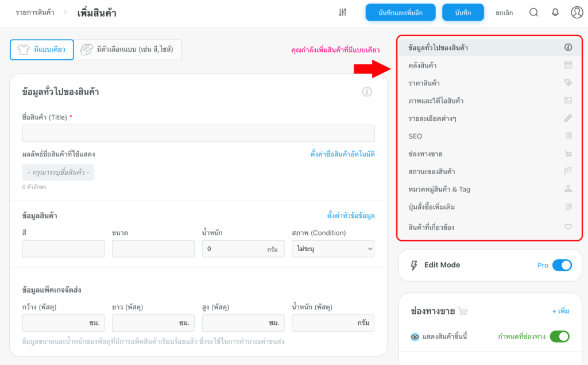Toggle the กำหนดที่ช่องทาง switch
588x365 pixels.
(559, 337)
